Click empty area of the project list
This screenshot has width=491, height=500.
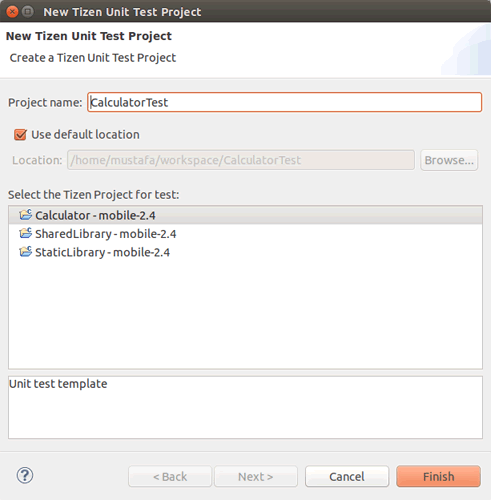tap(245, 313)
